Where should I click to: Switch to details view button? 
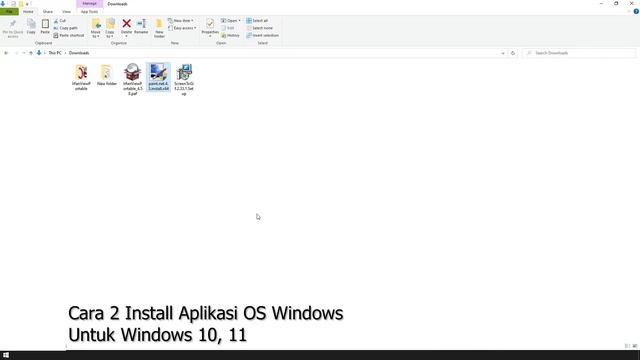point(627,346)
